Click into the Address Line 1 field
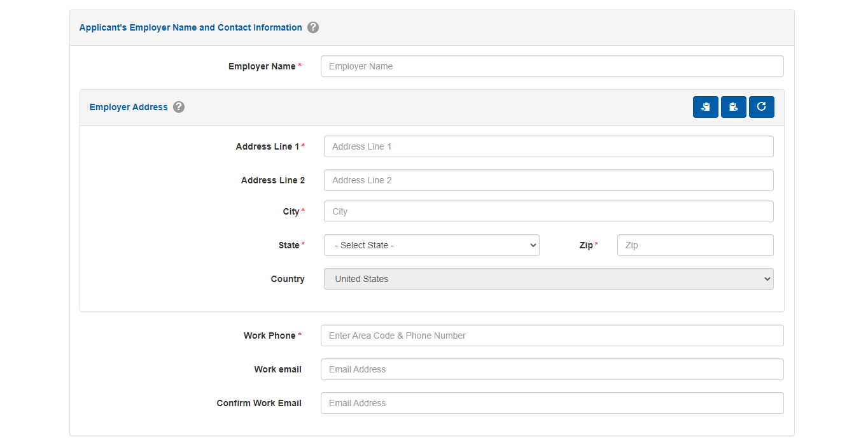This screenshot has width=868, height=445. (x=549, y=146)
